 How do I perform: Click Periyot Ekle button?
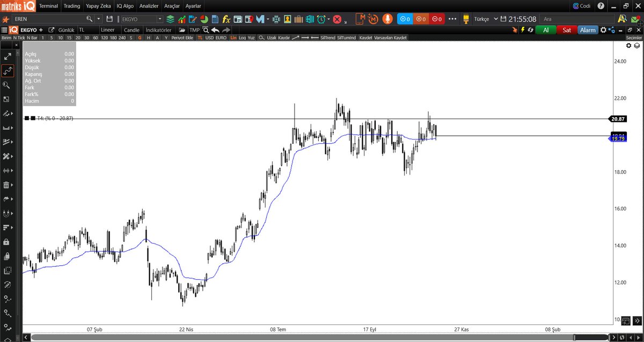click(x=182, y=38)
